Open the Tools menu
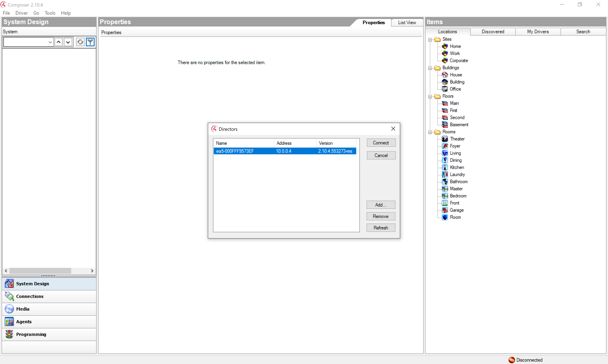Viewport: 608px width, 364px height. coord(50,13)
